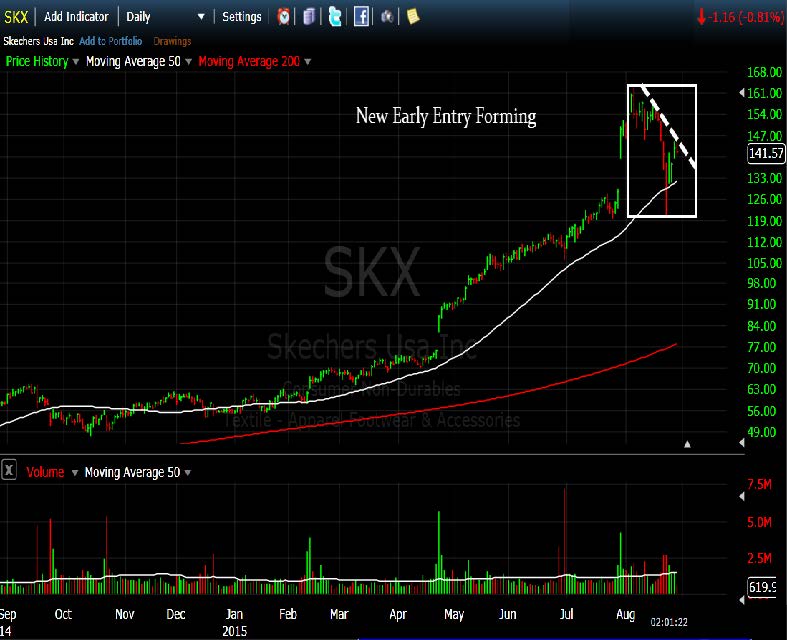This screenshot has width=787, height=640.
Task: Click the price-change percentage readout
Action: point(741,18)
